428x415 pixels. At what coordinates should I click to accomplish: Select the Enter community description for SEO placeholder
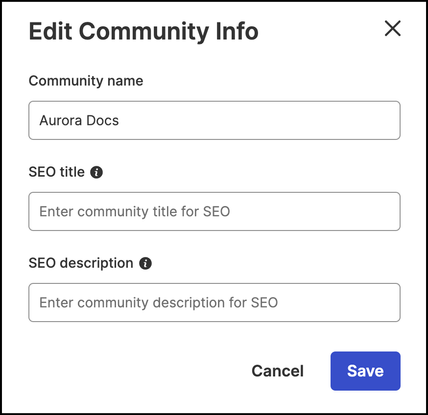click(x=159, y=303)
